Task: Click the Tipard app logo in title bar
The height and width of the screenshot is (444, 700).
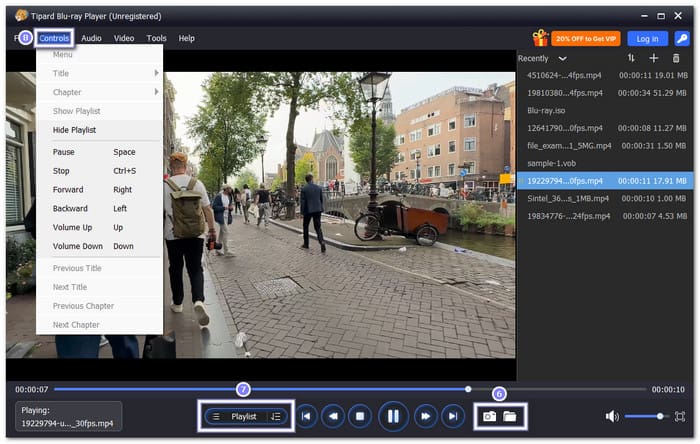Action: click(x=21, y=16)
